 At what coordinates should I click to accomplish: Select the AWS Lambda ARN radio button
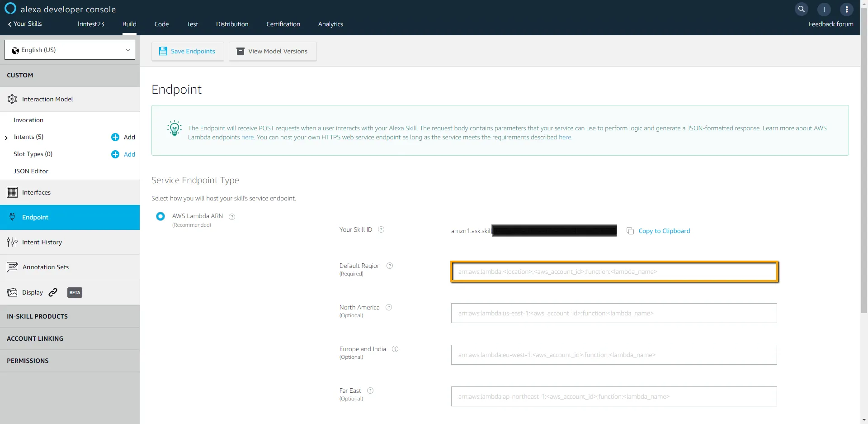tap(160, 216)
